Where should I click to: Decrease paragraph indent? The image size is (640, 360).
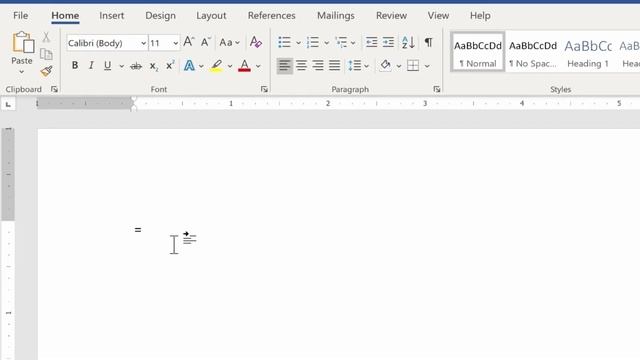[x=371, y=42]
